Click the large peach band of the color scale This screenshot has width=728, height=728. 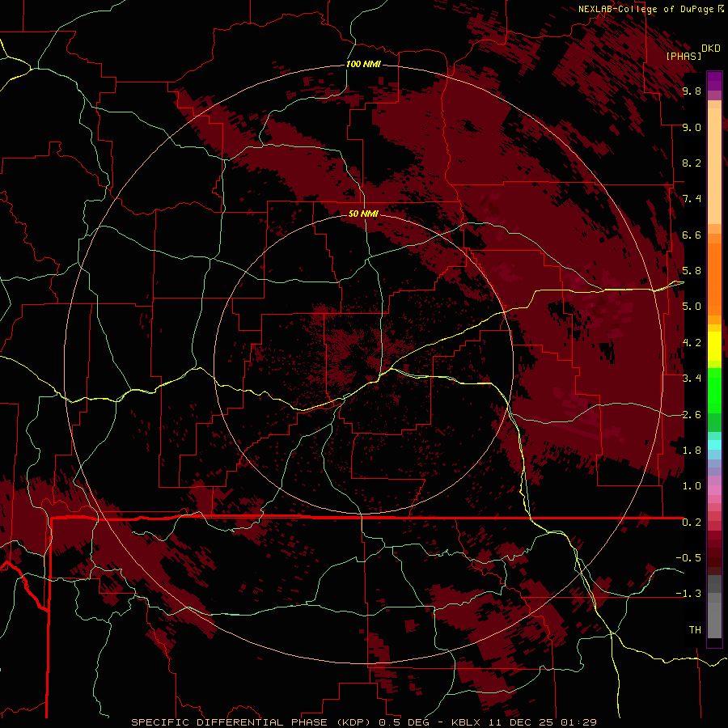(x=714, y=166)
